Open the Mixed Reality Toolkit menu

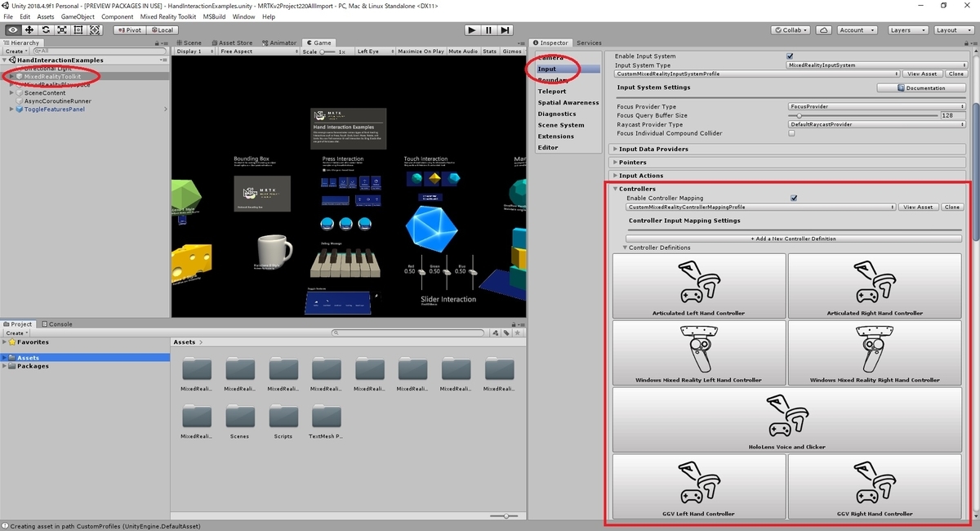click(169, 16)
